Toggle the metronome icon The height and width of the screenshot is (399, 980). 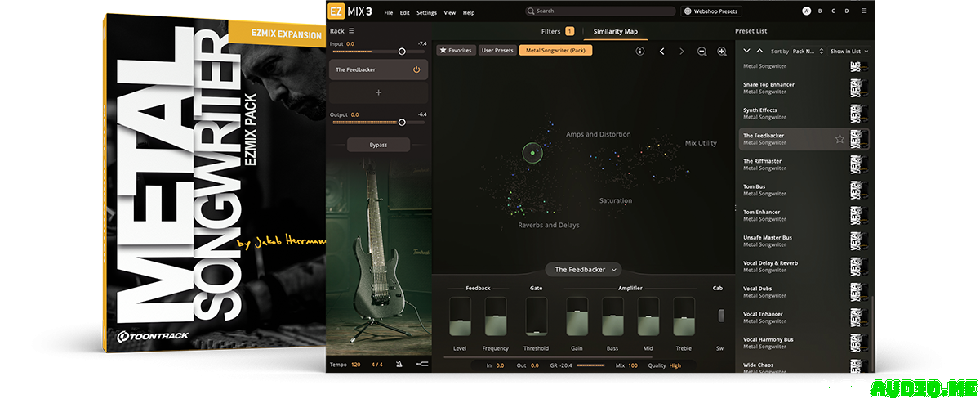point(399,365)
